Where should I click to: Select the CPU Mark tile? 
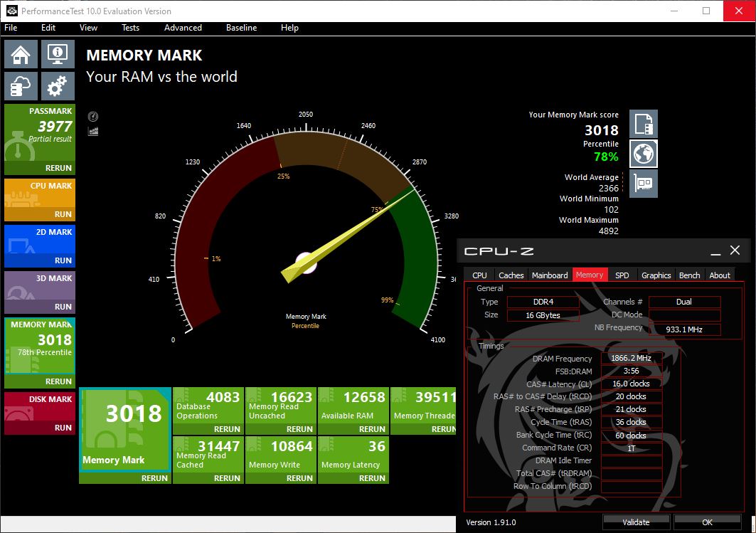coord(40,194)
